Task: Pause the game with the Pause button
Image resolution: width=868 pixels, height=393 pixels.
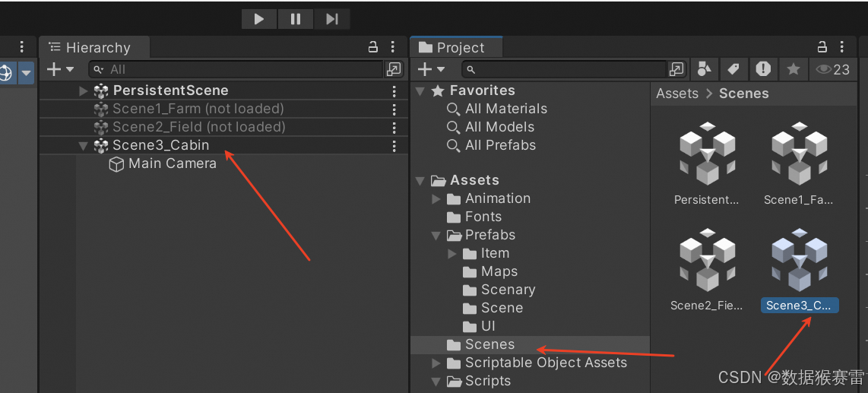Action: [x=296, y=19]
